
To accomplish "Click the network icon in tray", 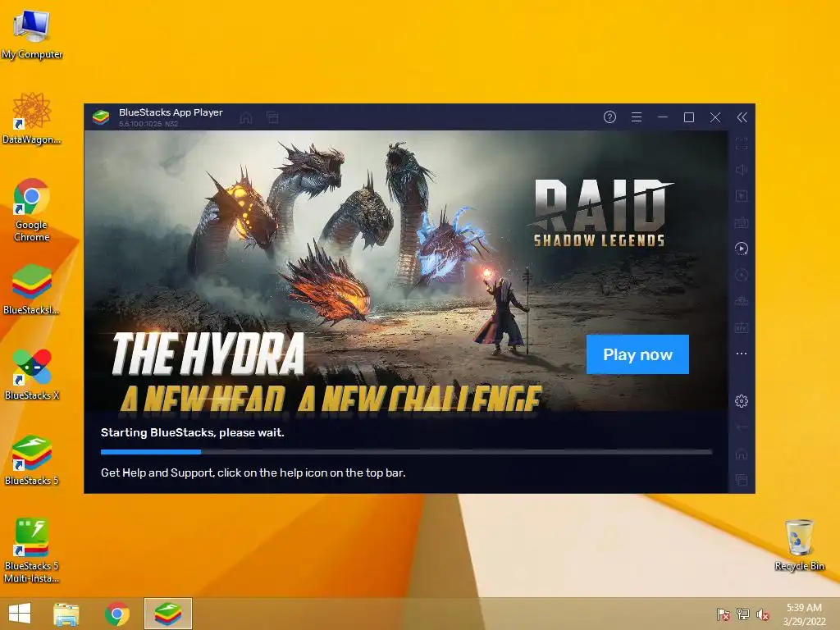I will (743, 614).
